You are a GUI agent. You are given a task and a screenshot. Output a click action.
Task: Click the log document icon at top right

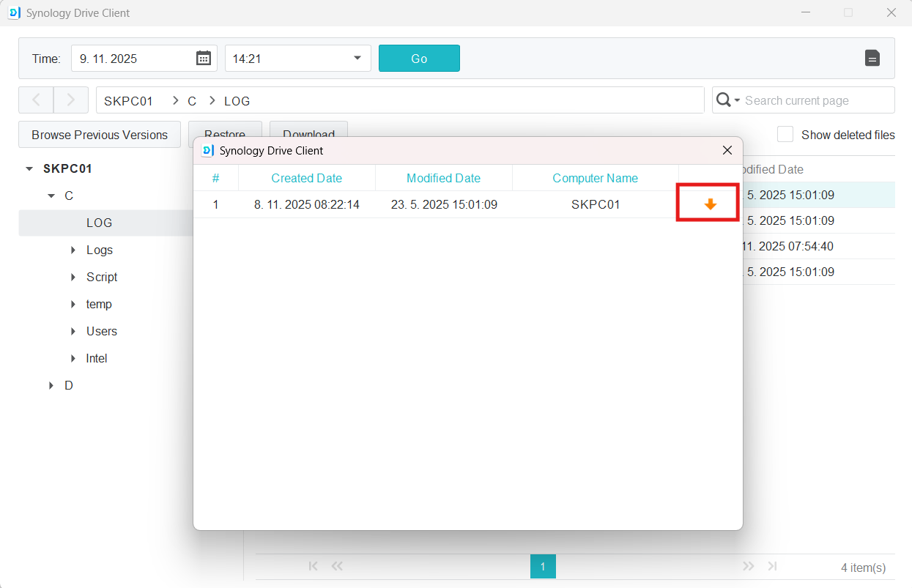point(872,59)
